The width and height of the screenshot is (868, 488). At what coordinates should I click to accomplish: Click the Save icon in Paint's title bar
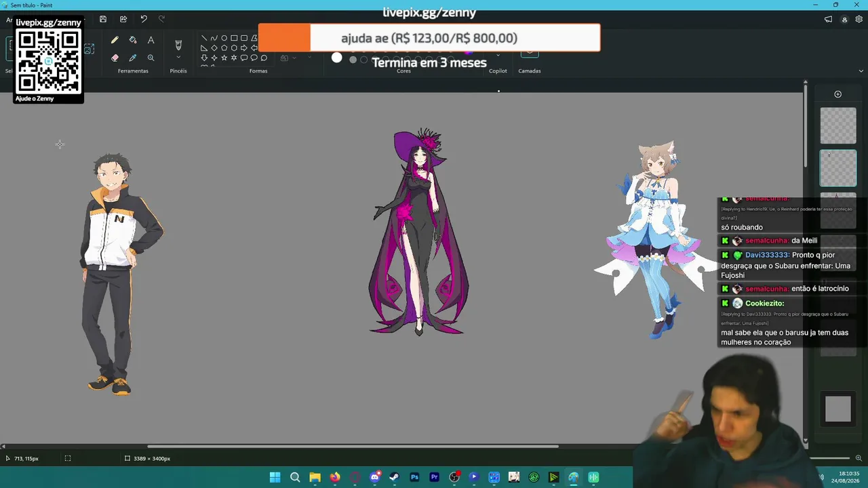point(103,19)
